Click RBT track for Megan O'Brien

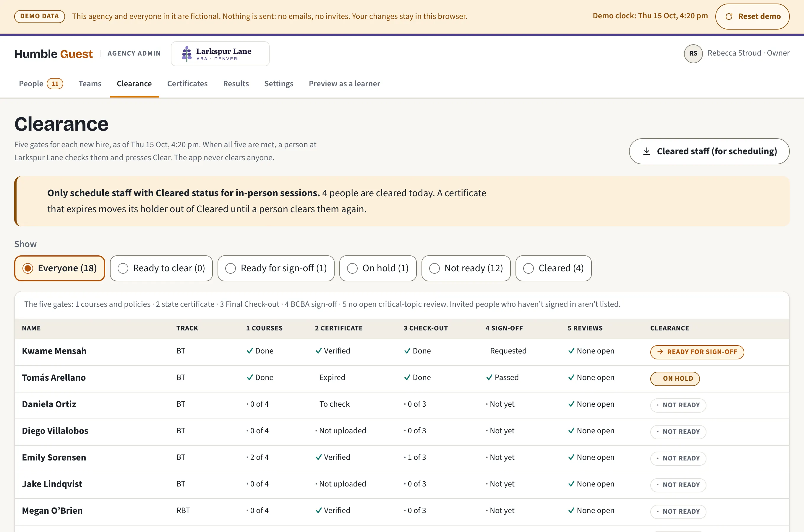183,511
